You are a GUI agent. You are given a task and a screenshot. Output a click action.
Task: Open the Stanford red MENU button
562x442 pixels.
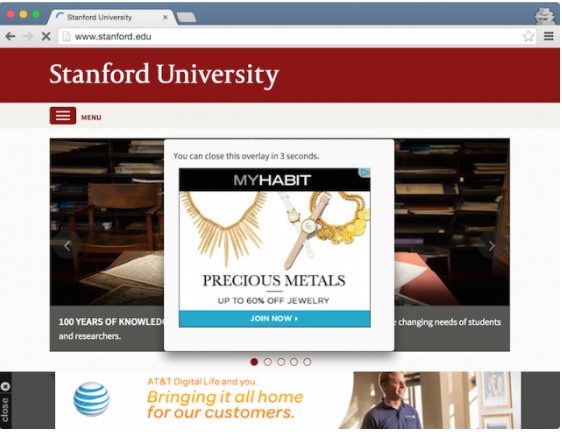[63, 116]
